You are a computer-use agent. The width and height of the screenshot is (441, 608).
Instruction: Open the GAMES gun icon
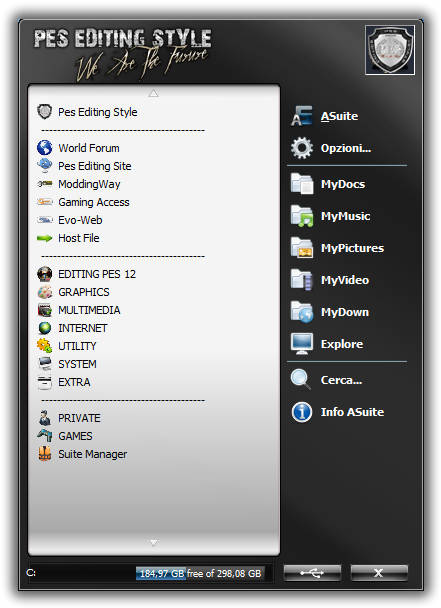tap(45, 435)
